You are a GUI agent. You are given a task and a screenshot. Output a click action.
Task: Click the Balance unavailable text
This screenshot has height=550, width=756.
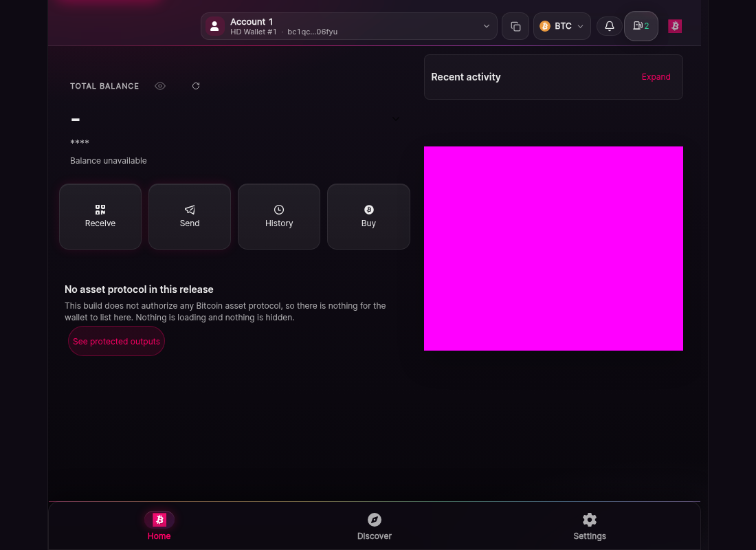point(109,161)
